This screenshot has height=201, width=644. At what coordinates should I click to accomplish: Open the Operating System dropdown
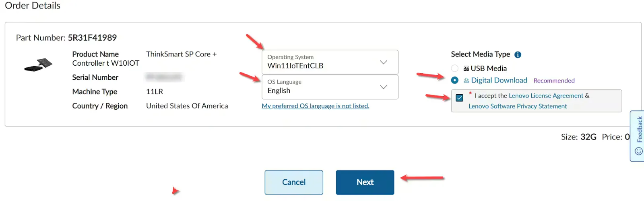point(330,62)
